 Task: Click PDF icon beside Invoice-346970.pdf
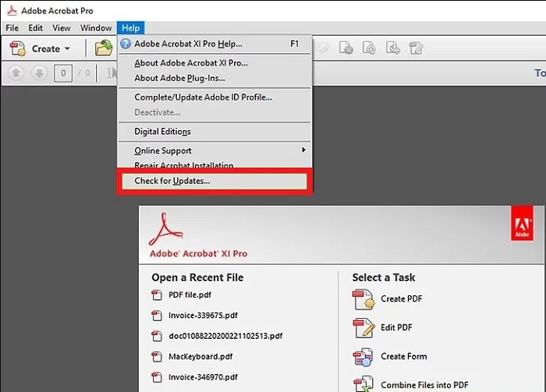click(x=157, y=377)
